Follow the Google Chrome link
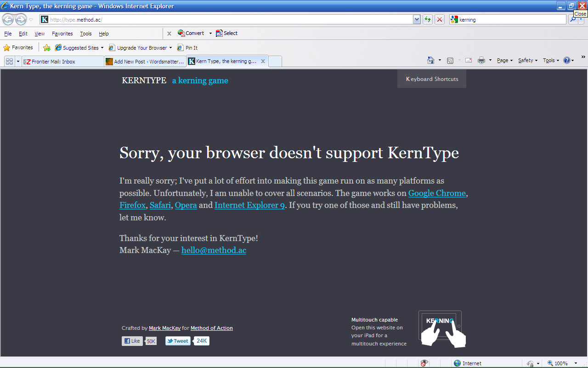588x368 pixels. coord(437,193)
